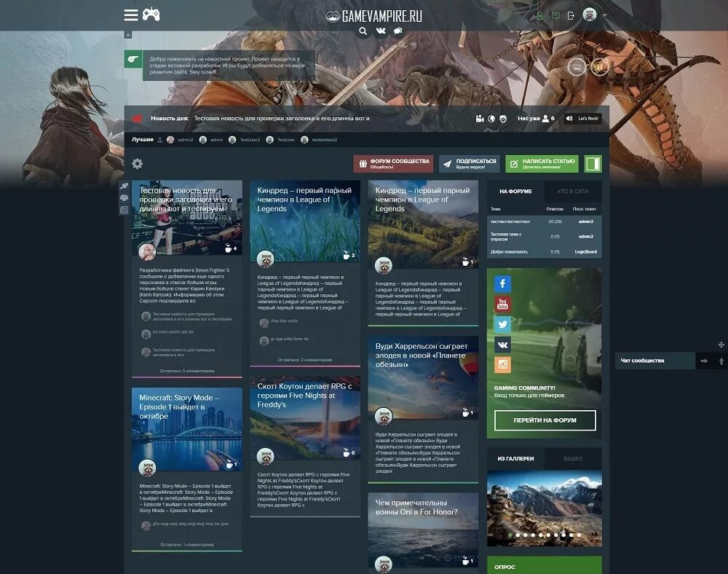Click the right arrow on chat panel
The image size is (728, 574).
coord(704,361)
